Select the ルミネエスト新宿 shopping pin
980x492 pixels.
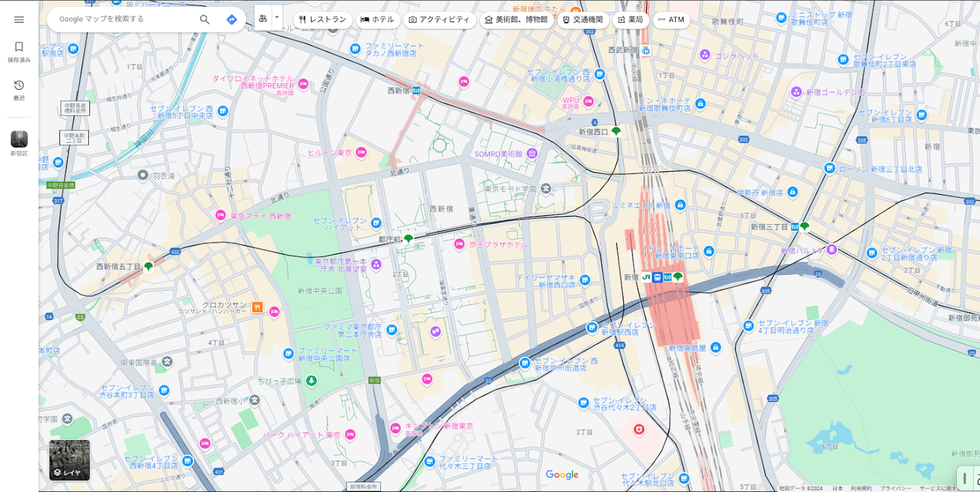[680, 205]
